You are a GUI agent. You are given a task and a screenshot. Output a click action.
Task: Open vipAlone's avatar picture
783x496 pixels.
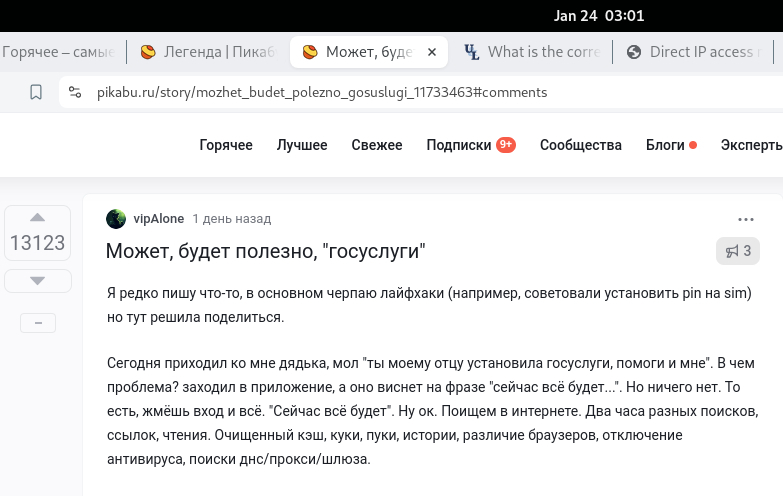point(116,219)
